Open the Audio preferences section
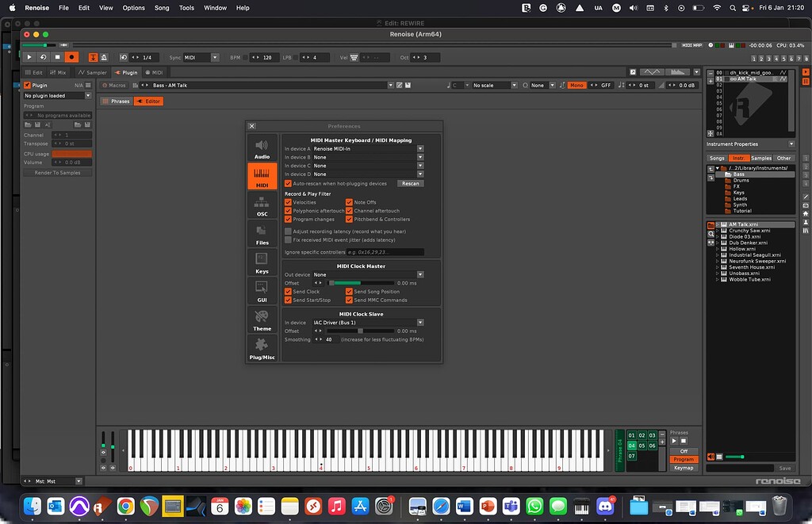 click(x=262, y=148)
